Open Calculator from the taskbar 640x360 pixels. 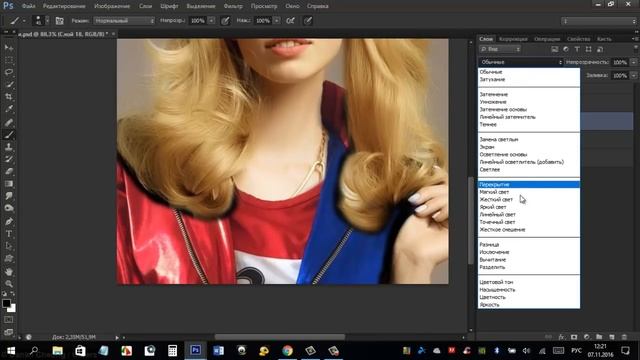coord(172,351)
